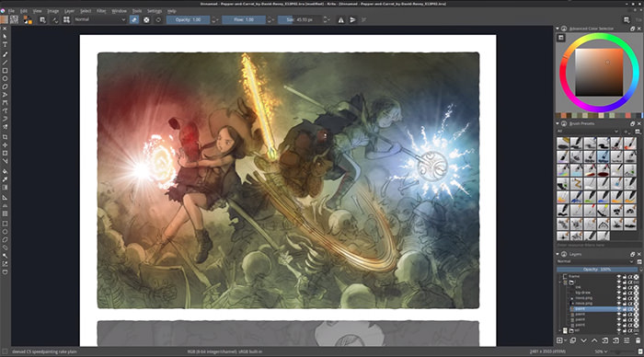Image resolution: width=644 pixels, height=357 pixels.
Task: Hide the frame layer with eye icon
Action: click(618, 277)
